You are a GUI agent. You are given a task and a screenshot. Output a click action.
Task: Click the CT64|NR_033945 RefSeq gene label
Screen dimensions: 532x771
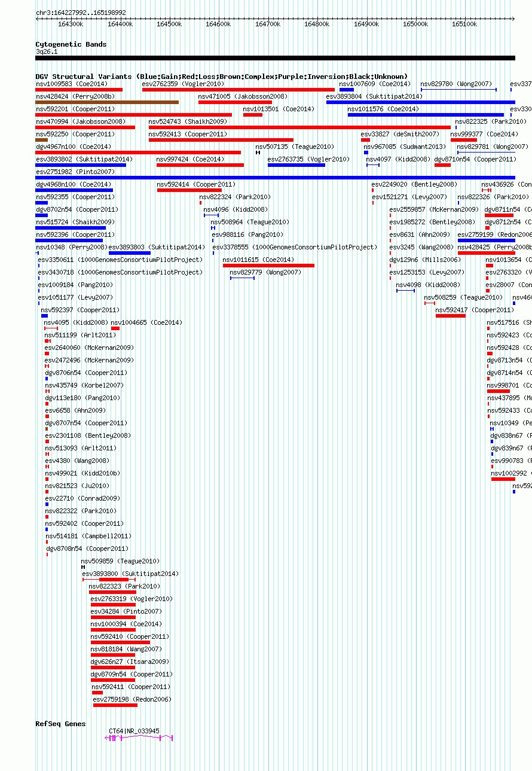134,731
